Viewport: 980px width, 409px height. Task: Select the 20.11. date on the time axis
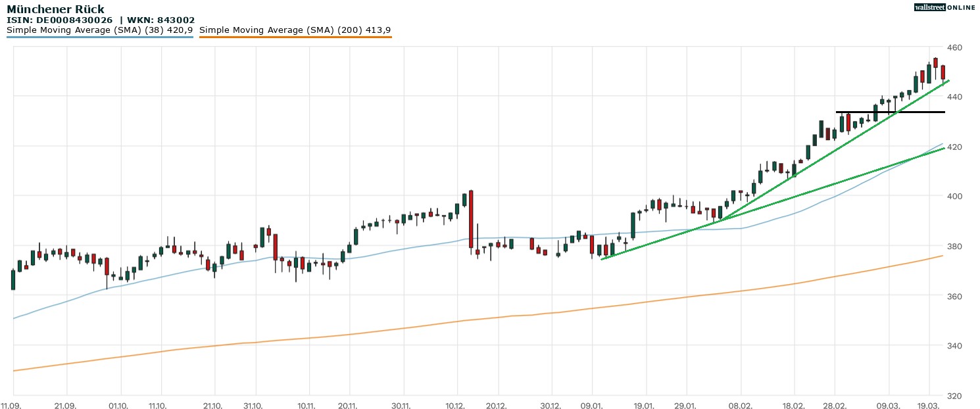pyautogui.click(x=348, y=406)
